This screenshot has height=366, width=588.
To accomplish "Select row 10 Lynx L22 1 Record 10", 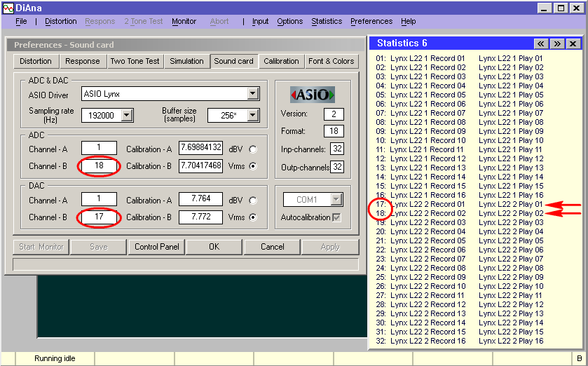I will (x=421, y=141).
